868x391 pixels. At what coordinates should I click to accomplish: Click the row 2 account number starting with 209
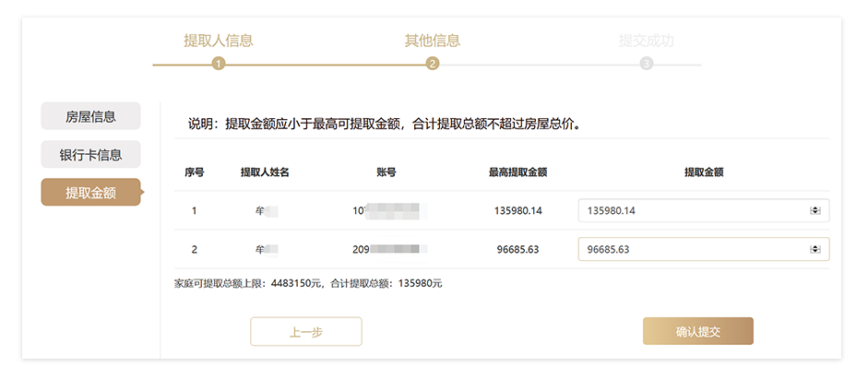coord(390,250)
